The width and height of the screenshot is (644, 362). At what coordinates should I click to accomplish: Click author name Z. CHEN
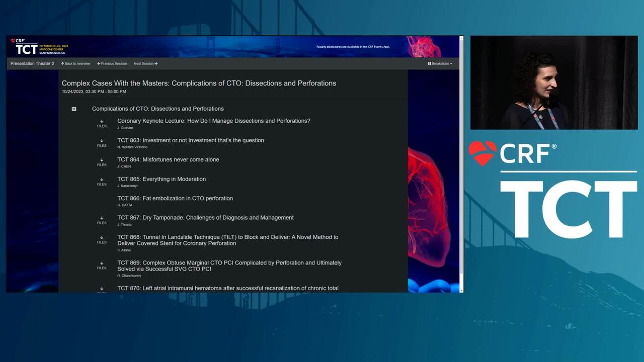pyautogui.click(x=124, y=166)
